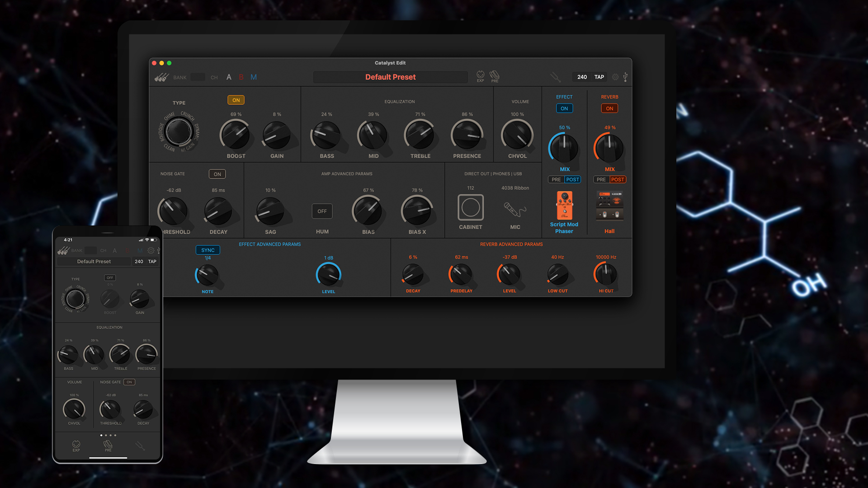Click the reverb LOW CUT knob
This screenshot has height=488, width=868.
(x=557, y=274)
